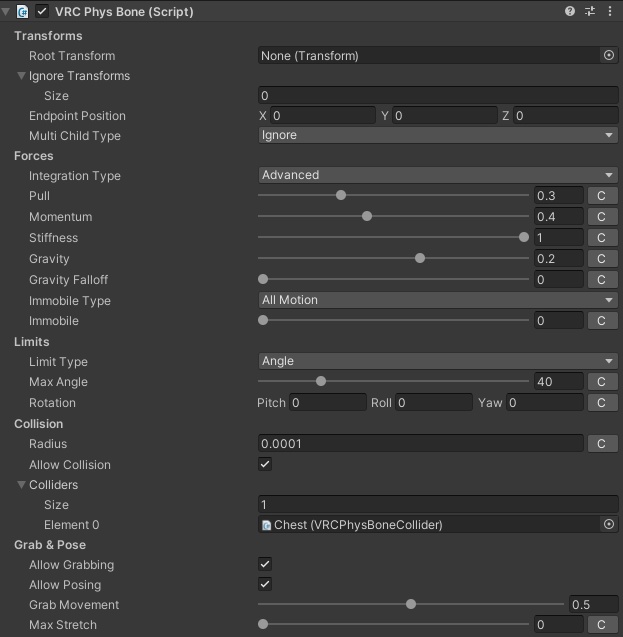Click the Gravity slider handle
The width and height of the screenshot is (623, 637).
(420, 258)
